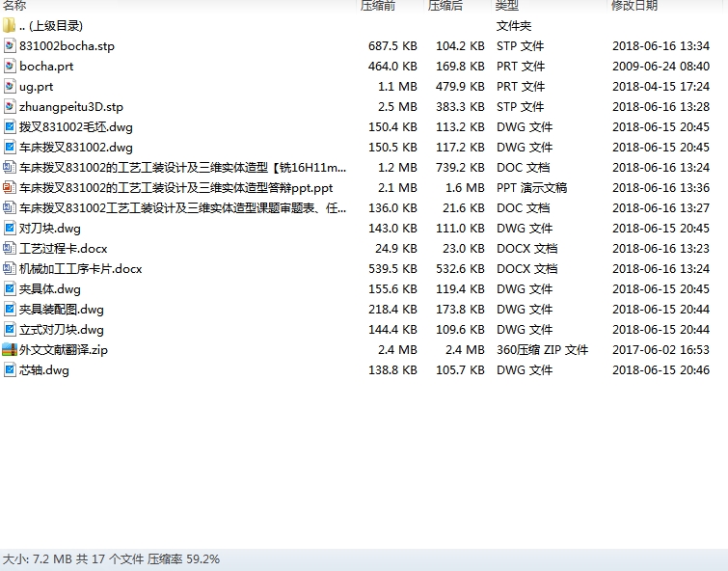Image resolution: width=728 pixels, height=571 pixels.
Task: Click the 2017-06-02 16:53 date cell
Action: click(x=661, y=350)
